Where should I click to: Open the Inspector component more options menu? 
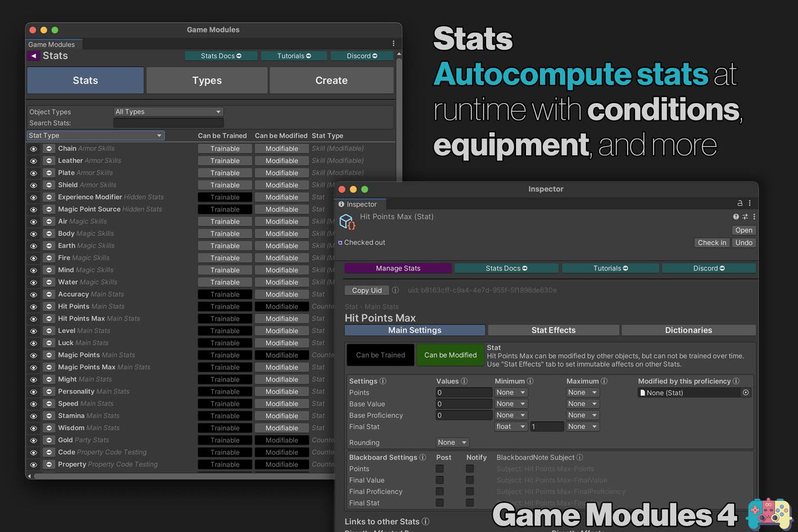(x=753, y=217)
